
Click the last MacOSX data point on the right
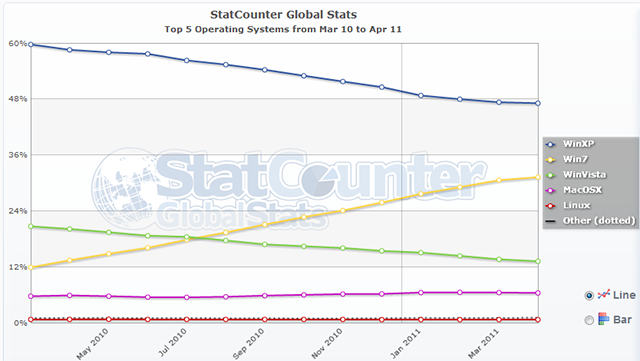pos(538,293)
